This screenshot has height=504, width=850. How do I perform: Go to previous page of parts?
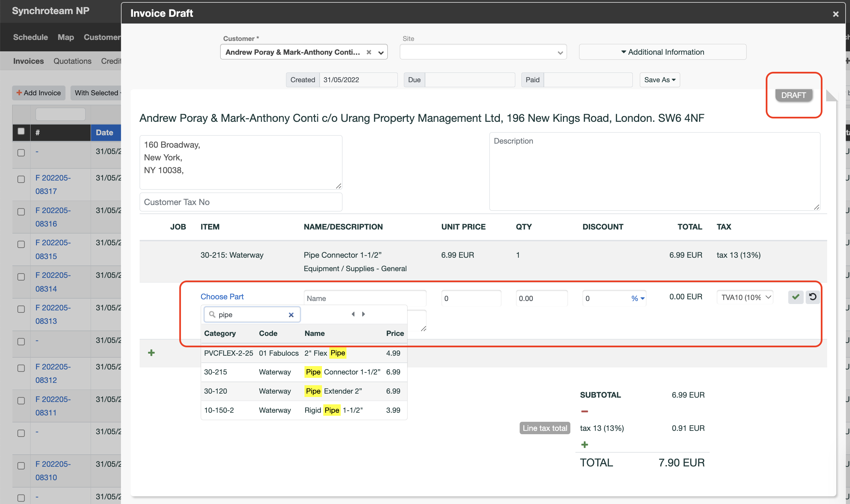pos(353,314)
